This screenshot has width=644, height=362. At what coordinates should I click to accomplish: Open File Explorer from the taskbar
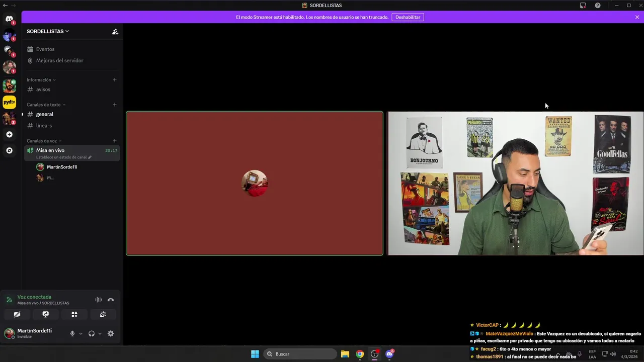tap(345, 354)
